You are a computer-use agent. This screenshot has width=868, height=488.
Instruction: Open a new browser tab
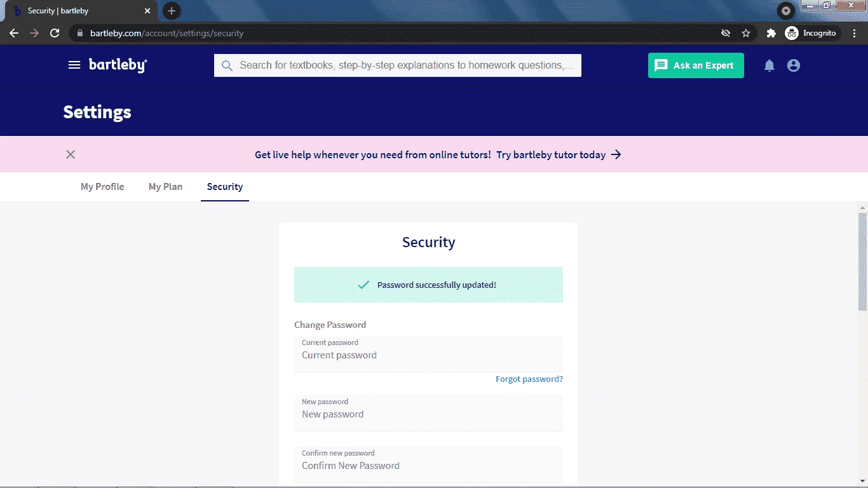(x=172, y=11)
